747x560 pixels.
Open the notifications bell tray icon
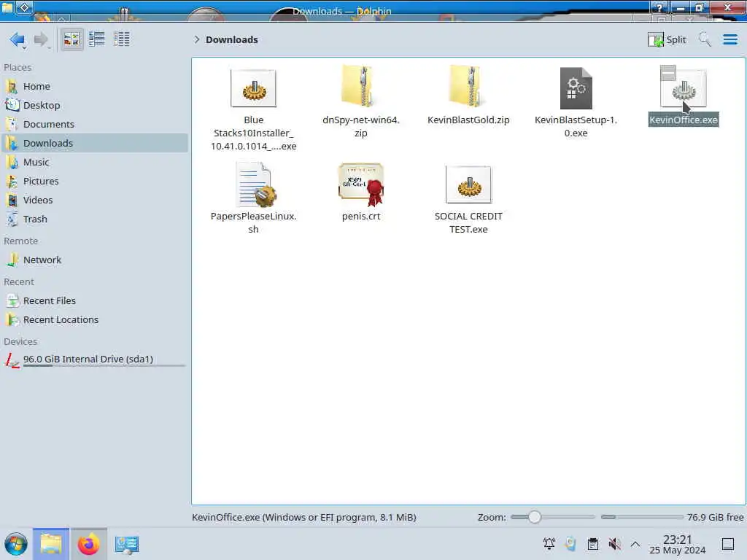pyautogui.click(x=549, y=544)
